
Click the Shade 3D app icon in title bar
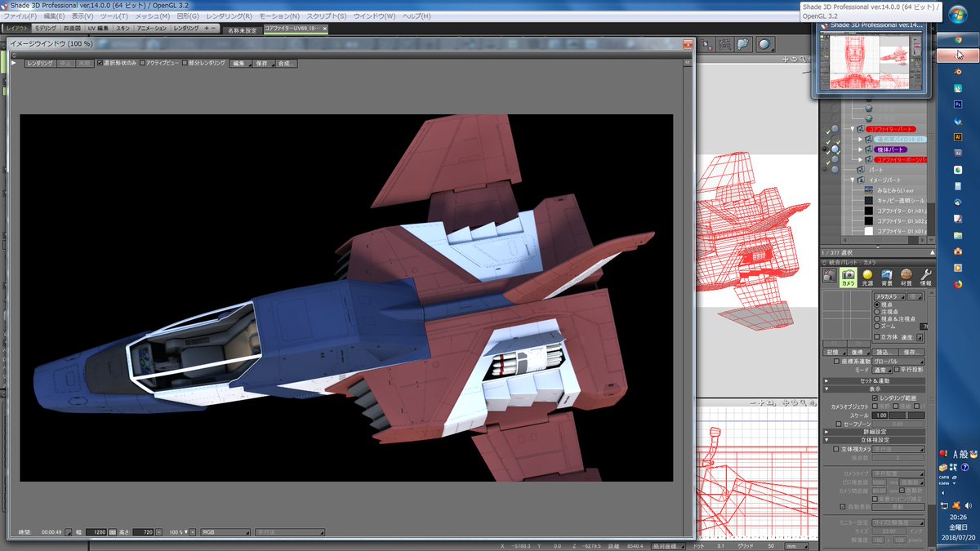[x=5, y=4]
